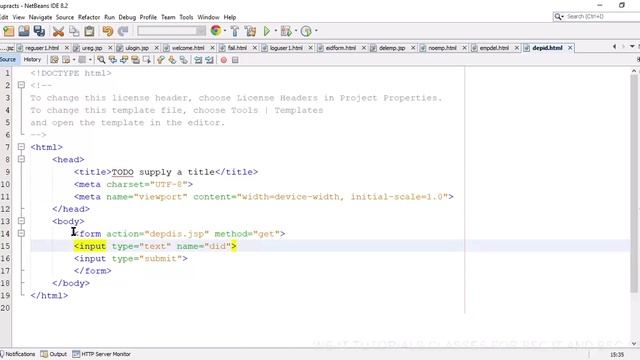640x360 pixels.
Task: Click the Chrome browser icon
Action: [x=216, y=31]
